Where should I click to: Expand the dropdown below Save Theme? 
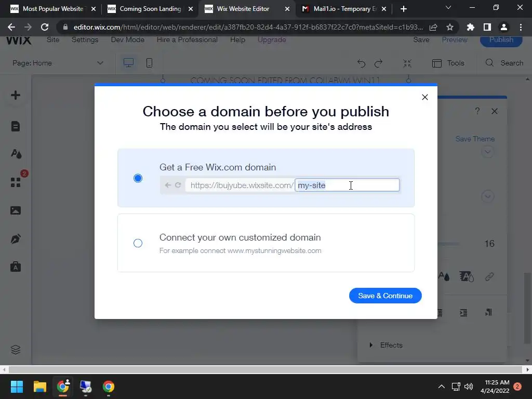coord(487,152)
